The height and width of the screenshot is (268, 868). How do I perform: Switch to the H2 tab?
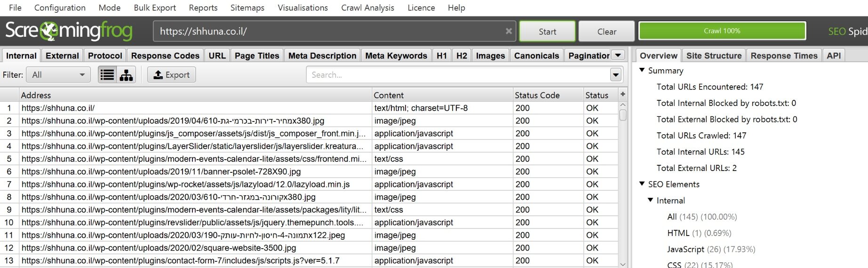click(462, 56)
